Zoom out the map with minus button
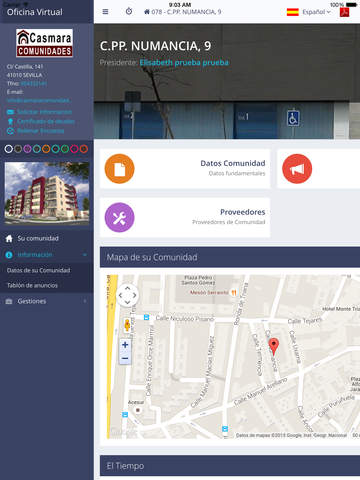 pos(125,358)
